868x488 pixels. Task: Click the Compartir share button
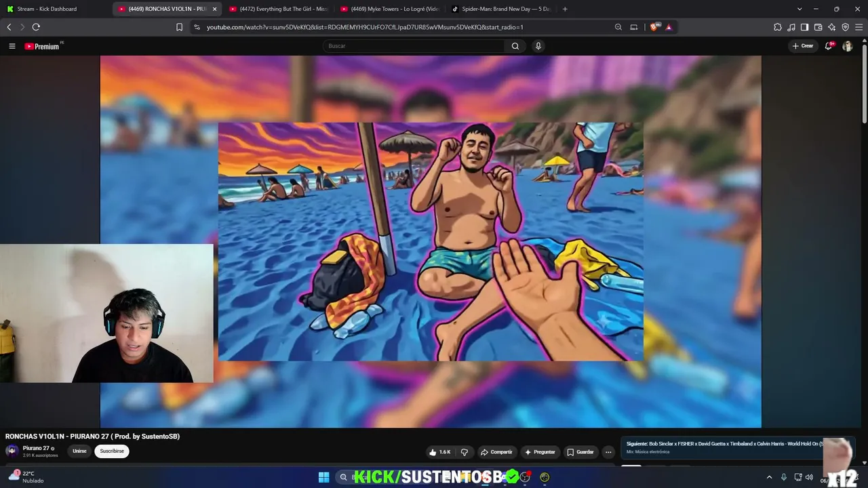click(x=496, y=452)
